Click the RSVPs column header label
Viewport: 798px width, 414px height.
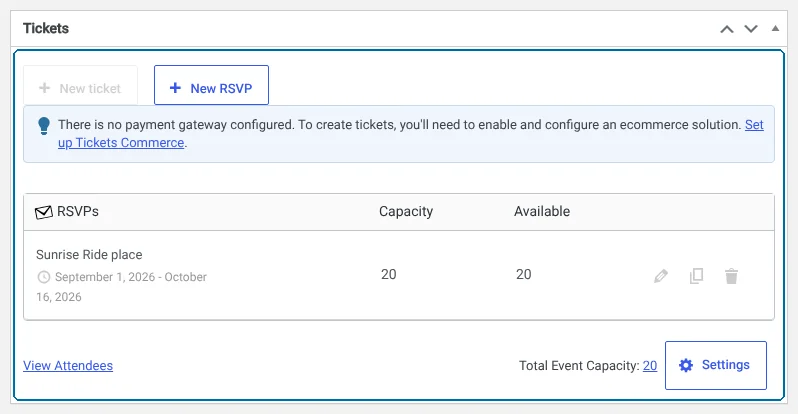78,211
